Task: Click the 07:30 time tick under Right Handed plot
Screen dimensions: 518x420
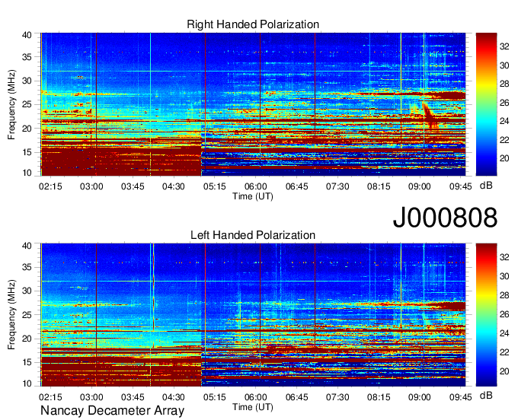Action: coord(337,186)
